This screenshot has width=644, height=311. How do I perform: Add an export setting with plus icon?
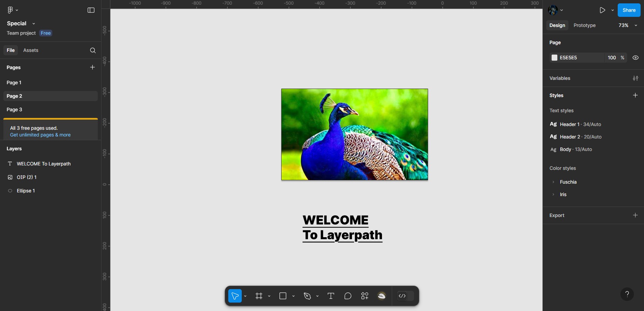pos(635,215)
